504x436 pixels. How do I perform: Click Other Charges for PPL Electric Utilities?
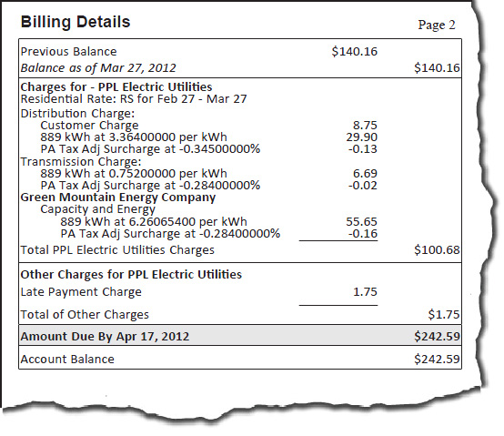point(131,275)
